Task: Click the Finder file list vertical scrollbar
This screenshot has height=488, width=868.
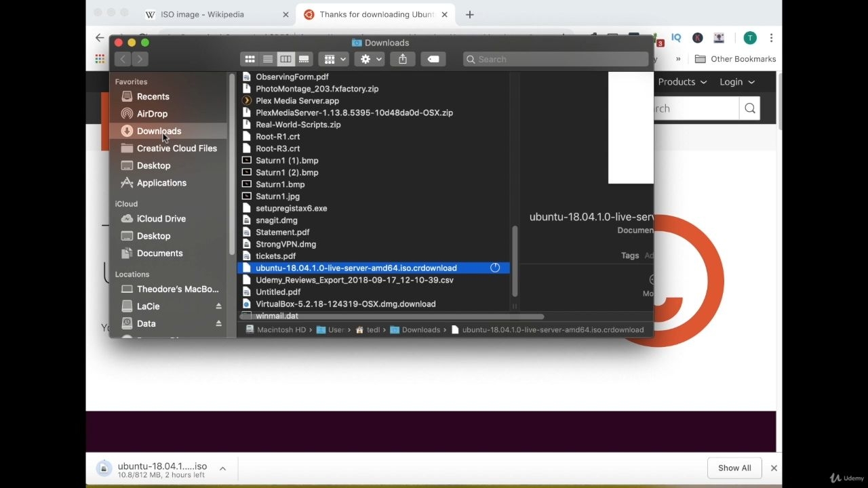Action: pos(515,261)
